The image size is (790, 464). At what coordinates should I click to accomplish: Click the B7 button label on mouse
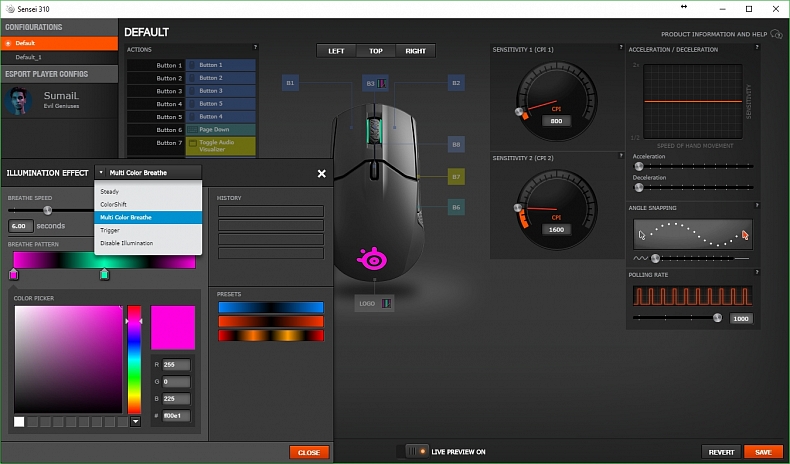[x=456, y=176]
